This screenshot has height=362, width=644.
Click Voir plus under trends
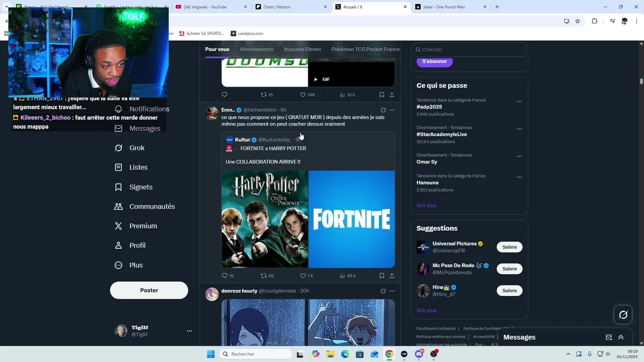point(427,205)
